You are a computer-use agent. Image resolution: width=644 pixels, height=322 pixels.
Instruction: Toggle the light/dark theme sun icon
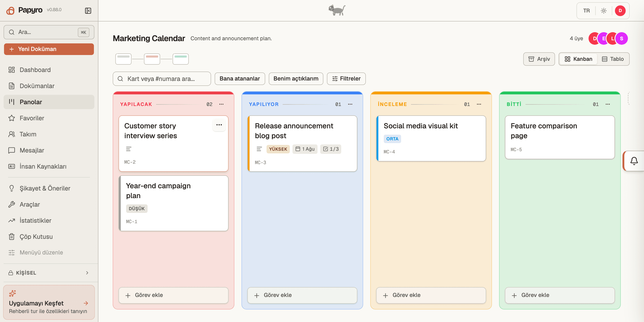click(604, 11)
